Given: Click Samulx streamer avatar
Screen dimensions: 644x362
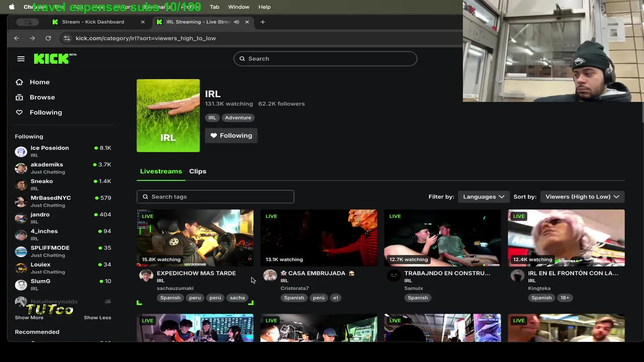Looking at the screenshot, I should pyautogui.click(x=394, y=276).
